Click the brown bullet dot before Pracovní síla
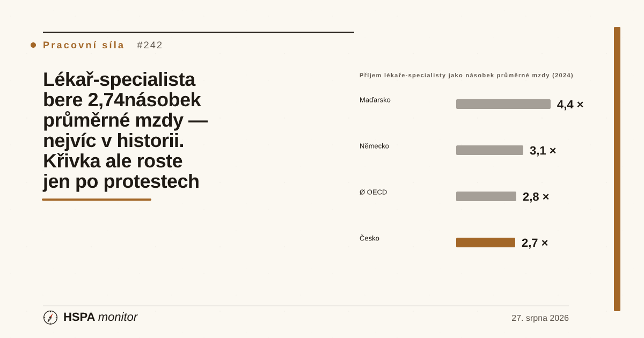This screenshot has height=338, width=644. (x=33, y=45)
